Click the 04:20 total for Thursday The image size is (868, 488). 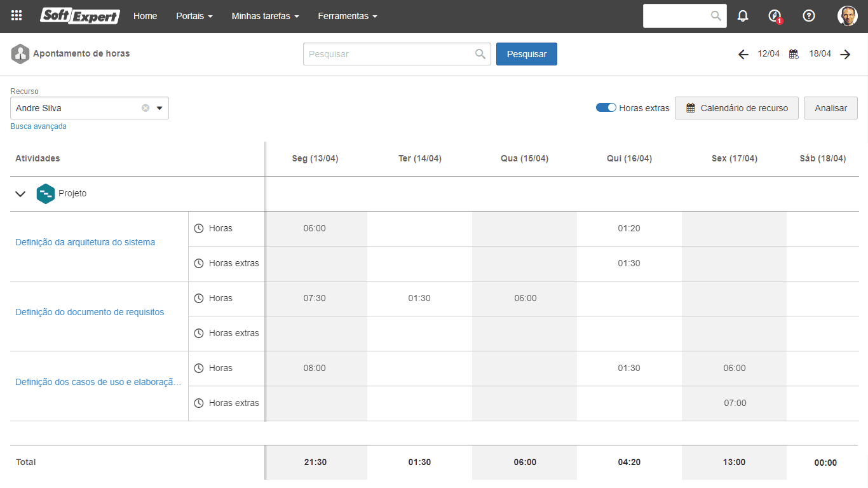pos(629,462)
